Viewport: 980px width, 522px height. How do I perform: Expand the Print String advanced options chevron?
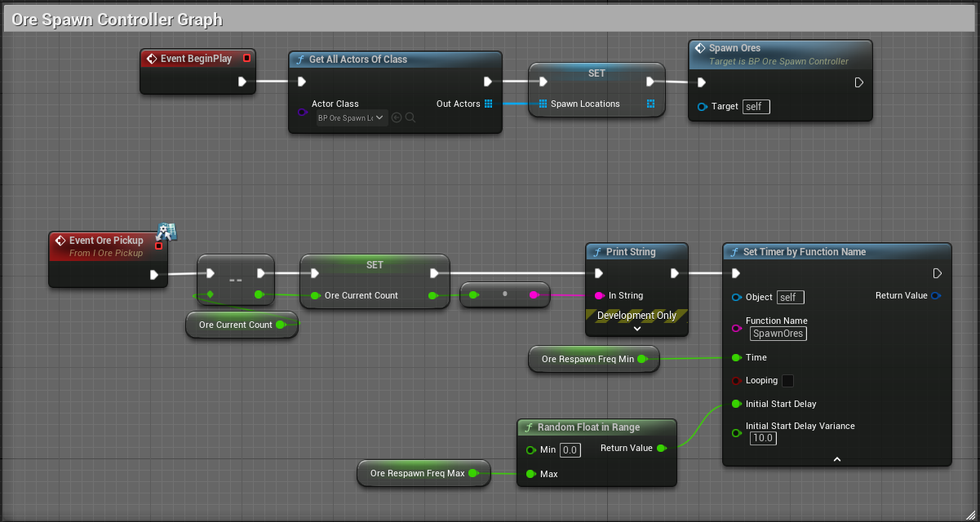(x=637, y=329)
